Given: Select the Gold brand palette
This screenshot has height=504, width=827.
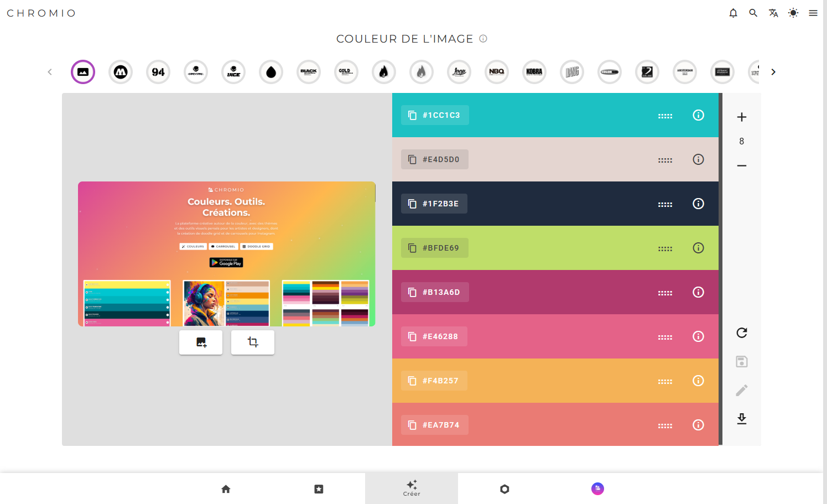Looking at the screenshot, I should tap(346, 72).
